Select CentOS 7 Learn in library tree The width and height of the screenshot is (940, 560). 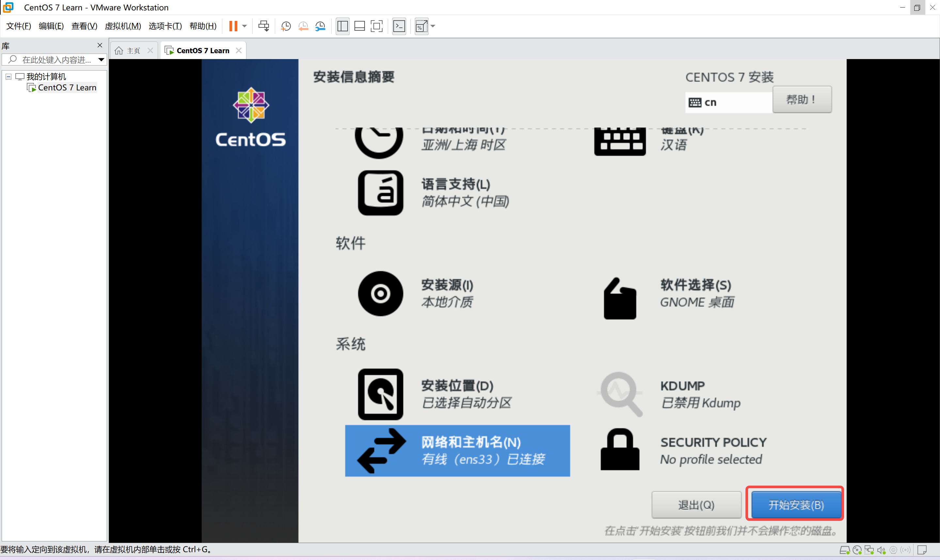click(x=67, y=87)
